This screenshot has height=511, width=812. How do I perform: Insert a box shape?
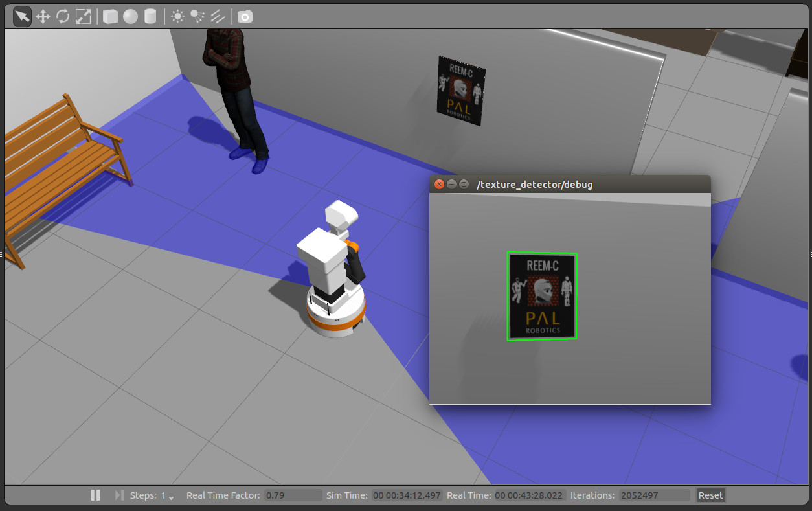click(111, 16)
